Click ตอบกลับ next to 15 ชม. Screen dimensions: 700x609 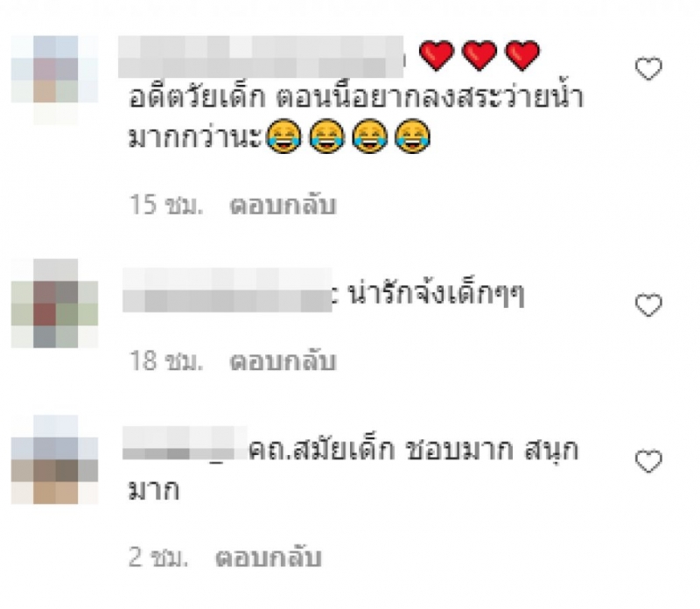283,206
